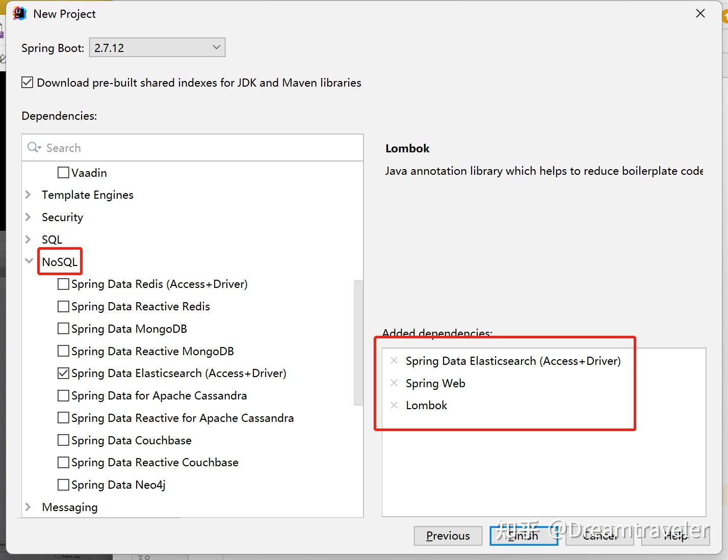Click the Finish button
728x560 pixels.
524,536
